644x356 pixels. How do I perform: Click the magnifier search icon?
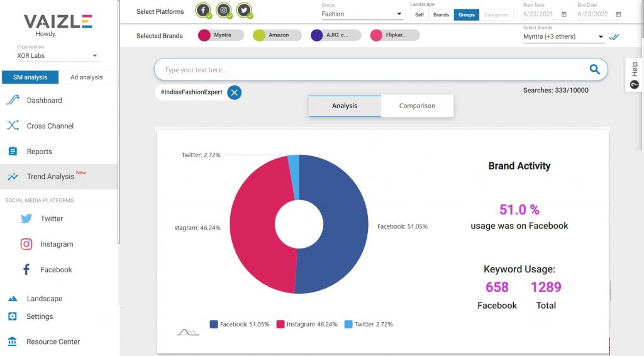[594, 69]
